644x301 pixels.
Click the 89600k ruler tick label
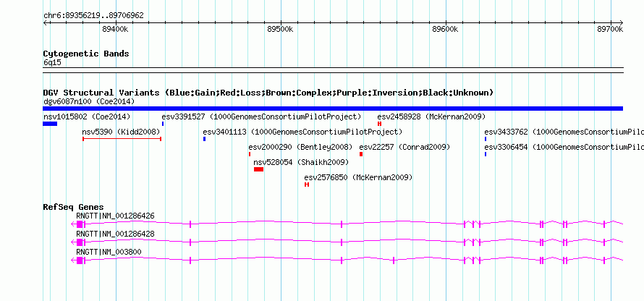[446, 29]
